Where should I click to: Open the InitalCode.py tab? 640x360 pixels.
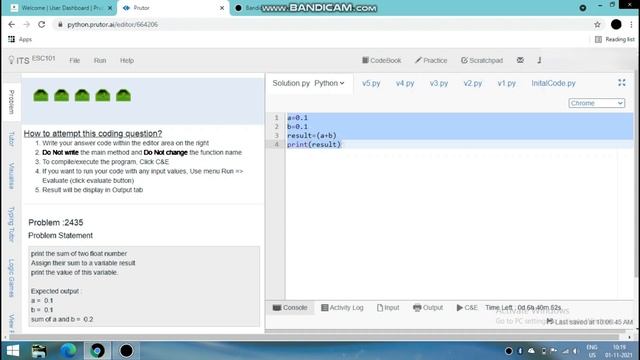tap(553, 83)
